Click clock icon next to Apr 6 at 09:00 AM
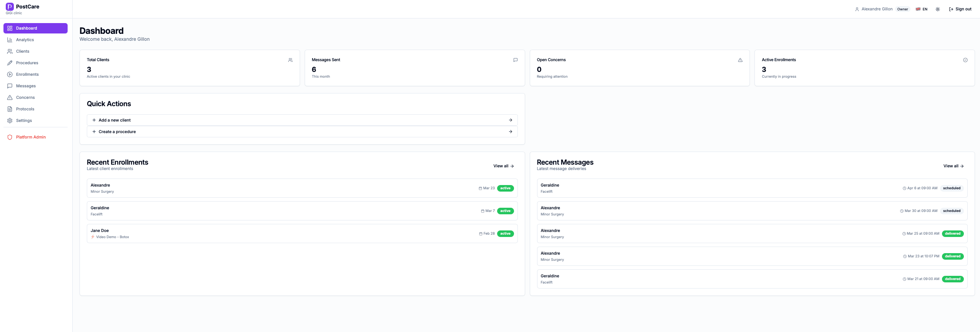This screenshot has height=332, width=980. 904,189
